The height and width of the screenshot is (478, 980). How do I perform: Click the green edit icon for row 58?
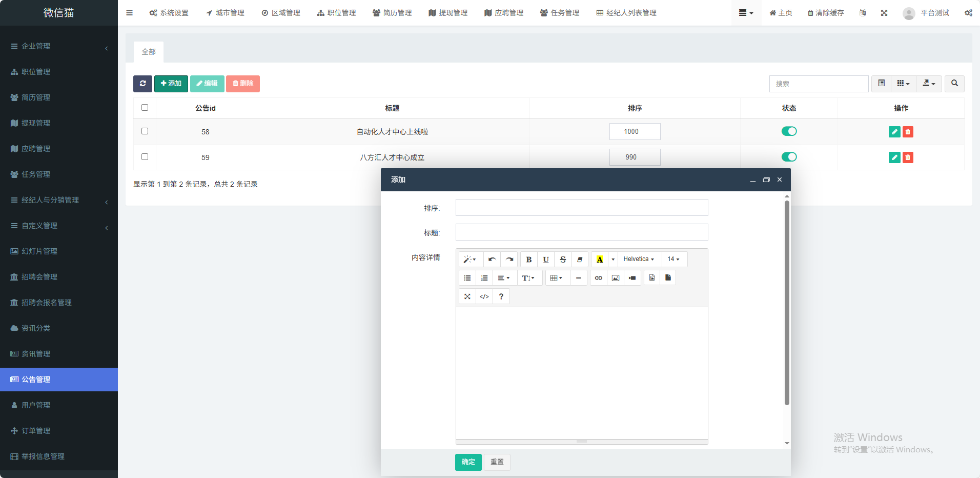coord(894,132)
